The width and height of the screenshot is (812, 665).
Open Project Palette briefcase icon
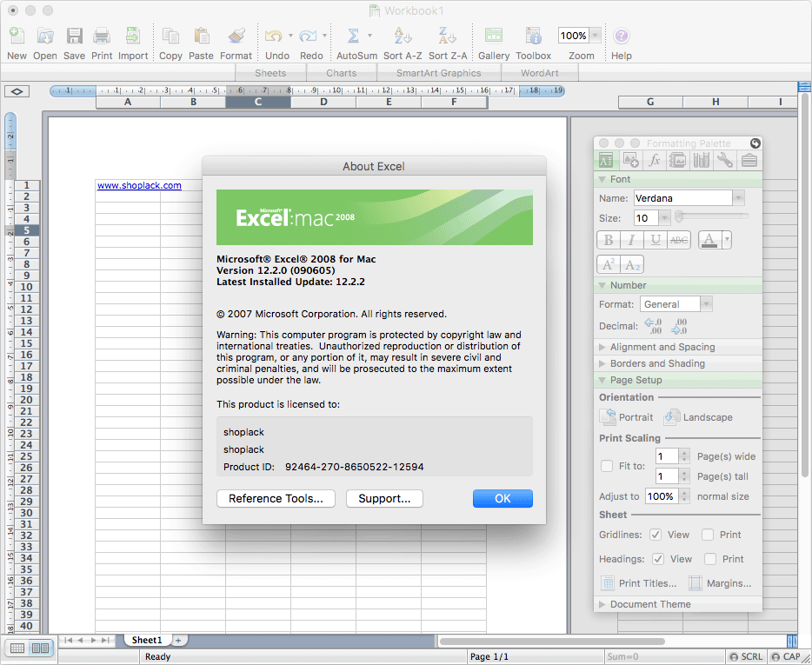click(749, 161)
